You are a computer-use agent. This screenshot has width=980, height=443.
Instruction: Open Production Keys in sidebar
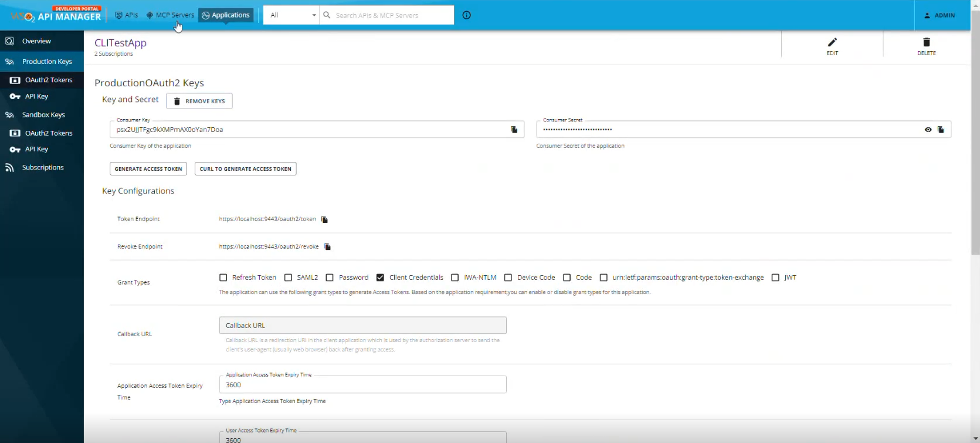click(x=42, y=62)
